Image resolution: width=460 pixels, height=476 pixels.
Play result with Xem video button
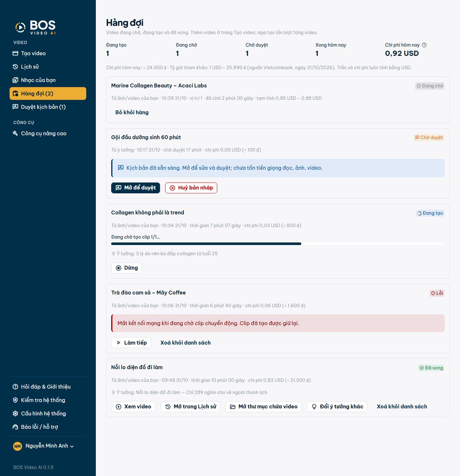click(133, 407)
